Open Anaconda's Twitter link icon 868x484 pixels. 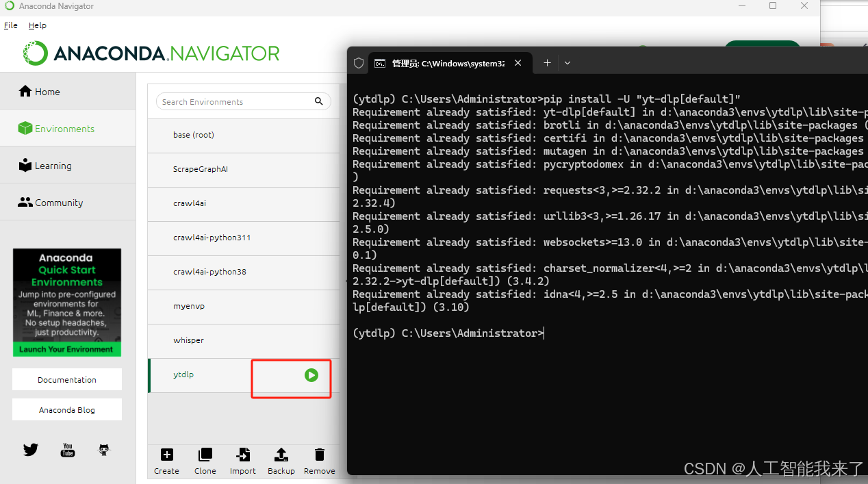coord(31,450)
